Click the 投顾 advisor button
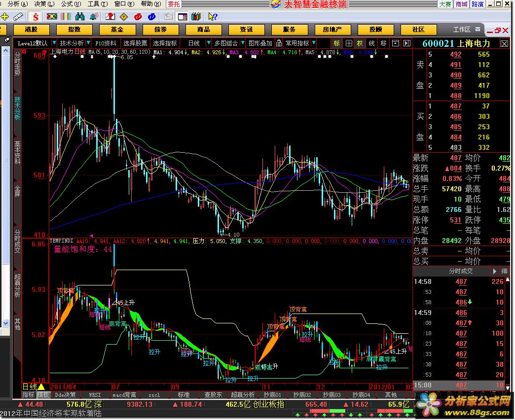 coord(375,30)
